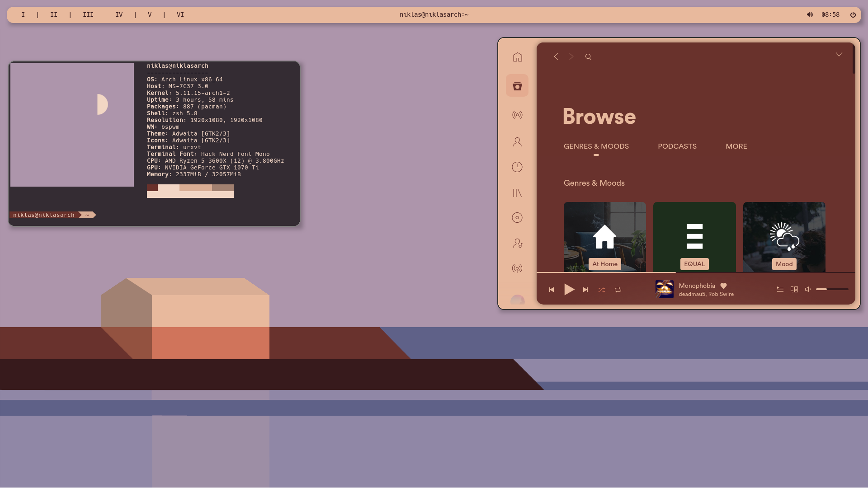
Task: Open the Library books icon
Action: (x=517, y=193)
